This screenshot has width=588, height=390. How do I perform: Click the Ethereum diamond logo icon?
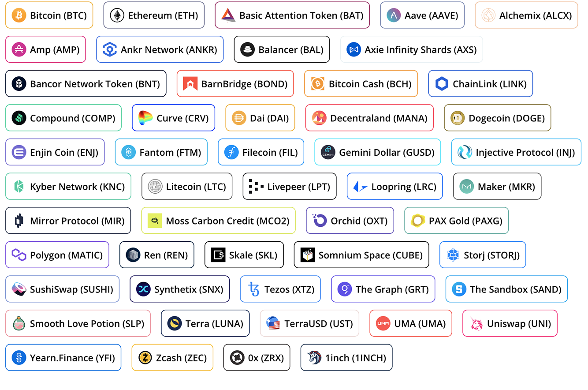(x=117, y=15)
